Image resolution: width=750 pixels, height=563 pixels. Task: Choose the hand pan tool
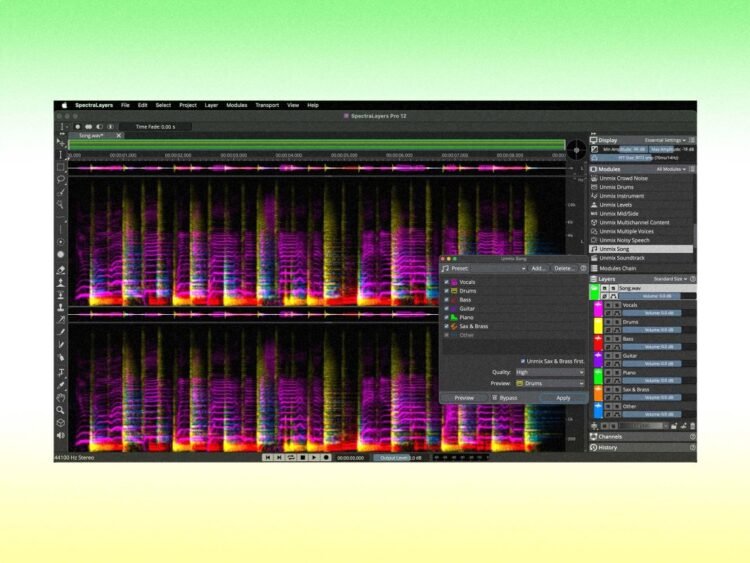[61, 397]
